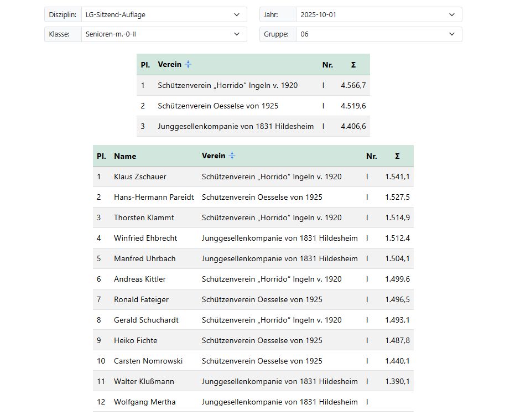
Task: Expand the Gruppe dropdown
Action: 378,34
